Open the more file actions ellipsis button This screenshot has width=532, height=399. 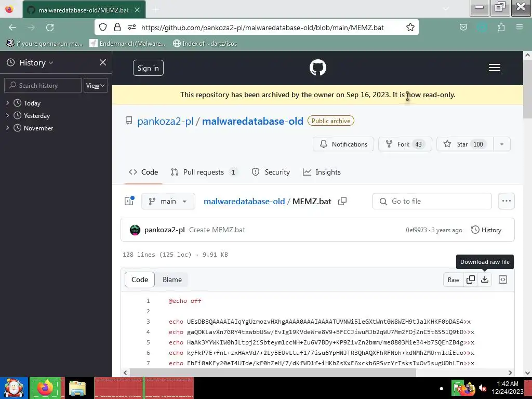506,201
